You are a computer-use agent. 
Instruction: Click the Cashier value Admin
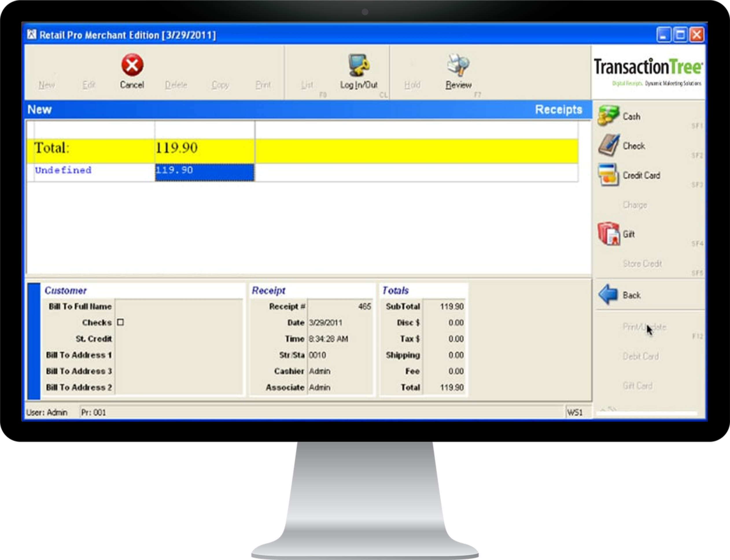(320, 371)
